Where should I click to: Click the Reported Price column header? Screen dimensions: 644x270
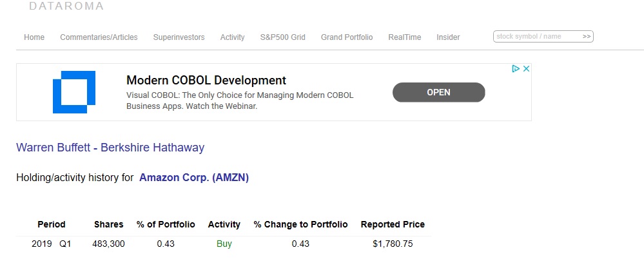point(393,224)
